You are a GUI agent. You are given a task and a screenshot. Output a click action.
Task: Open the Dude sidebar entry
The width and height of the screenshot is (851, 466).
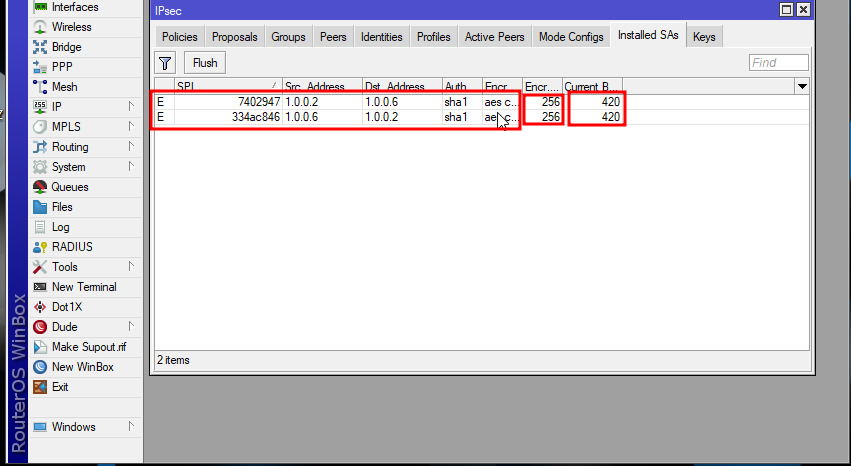[64, 327]
